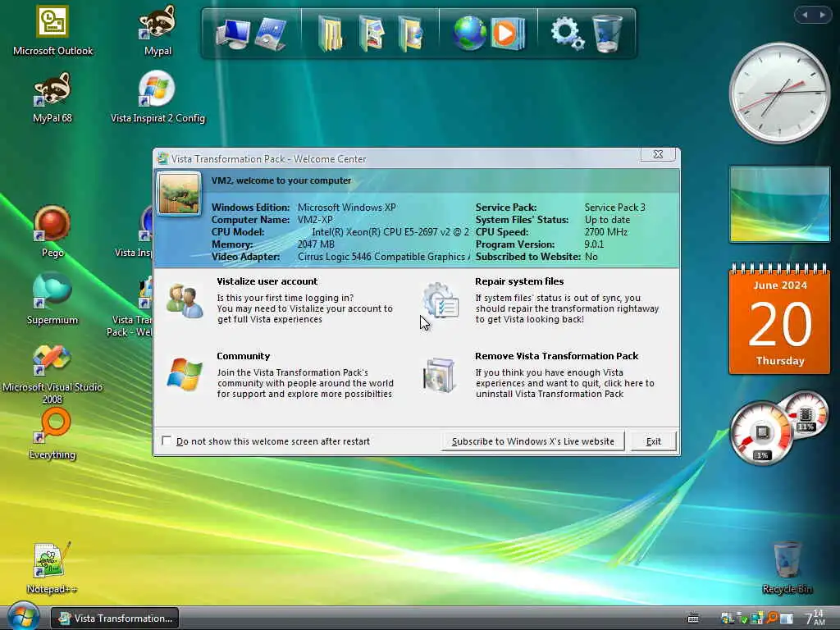
Task: Click the June 2024 calendar gadget
Action: tap(779, 319)
